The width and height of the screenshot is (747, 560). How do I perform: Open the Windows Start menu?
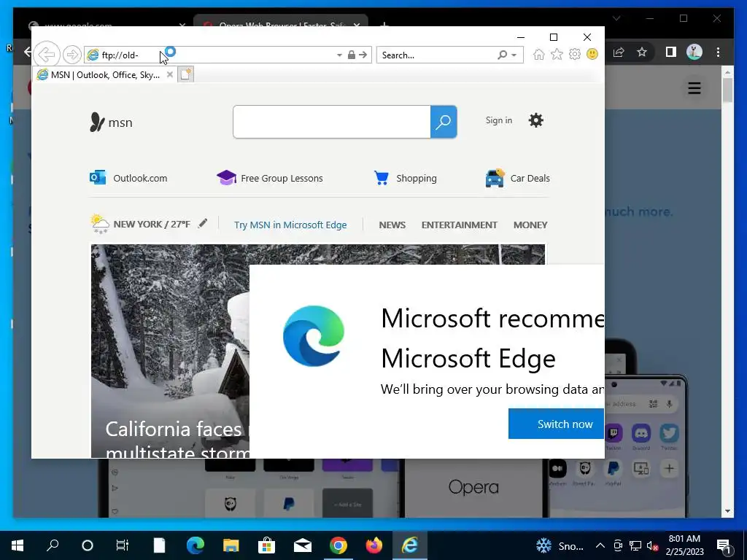[x=18, y=545]
